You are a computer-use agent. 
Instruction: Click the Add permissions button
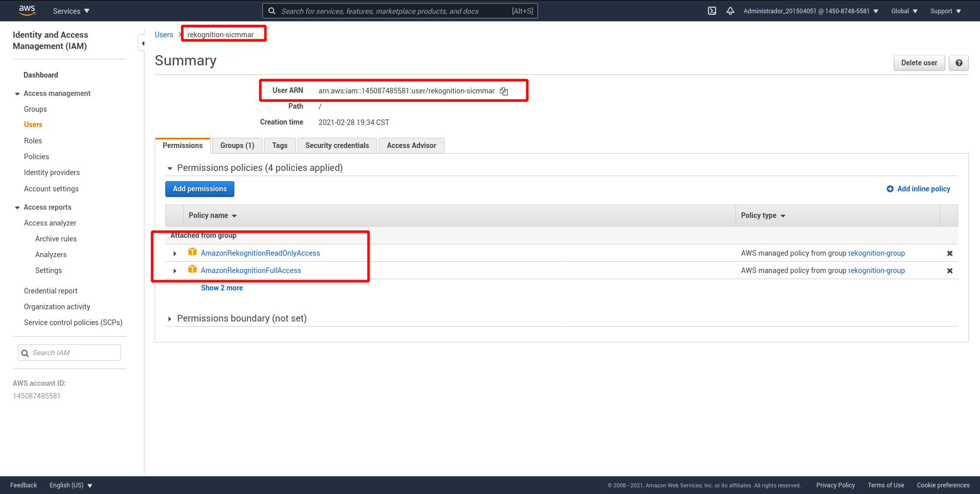(200, 189)
